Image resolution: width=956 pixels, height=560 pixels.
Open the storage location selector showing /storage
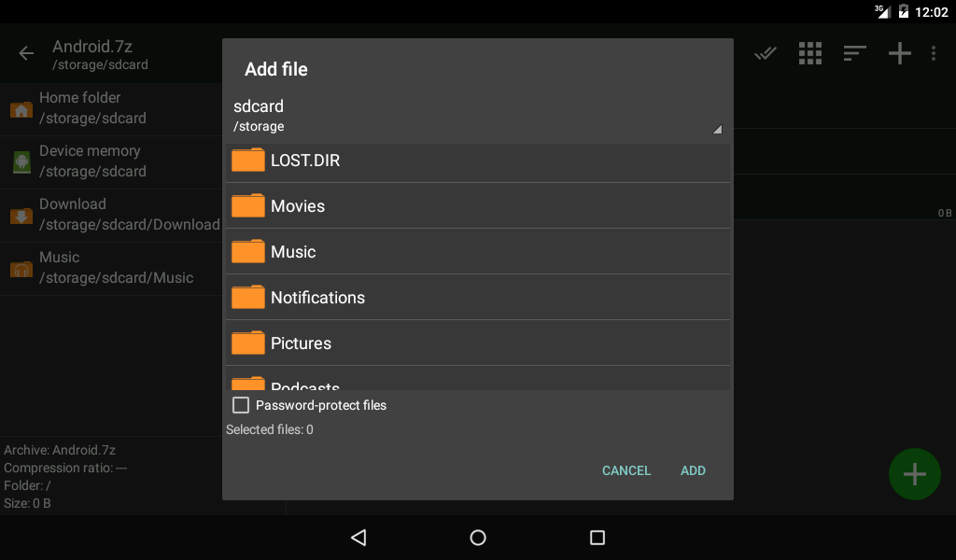pos(477,115)
